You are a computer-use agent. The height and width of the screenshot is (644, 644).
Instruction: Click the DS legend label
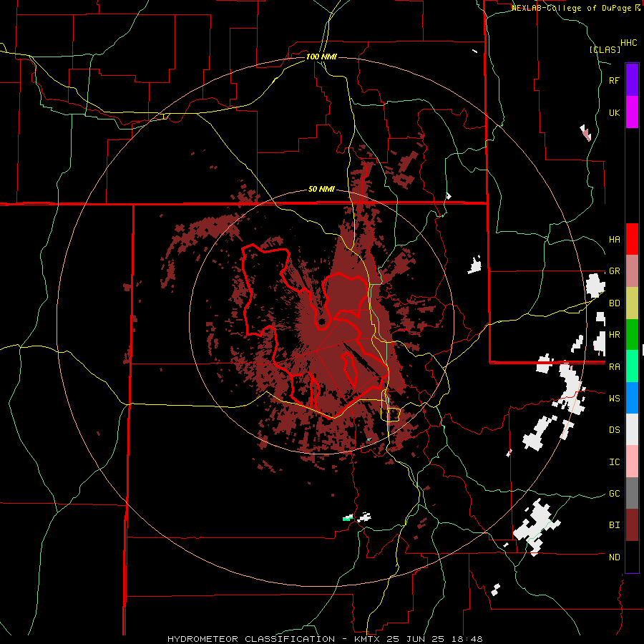614,430
